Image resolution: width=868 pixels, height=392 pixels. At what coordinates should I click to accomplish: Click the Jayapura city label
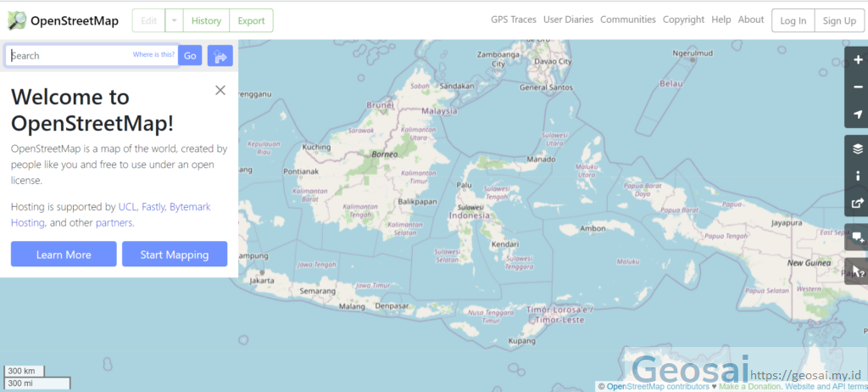787,223
